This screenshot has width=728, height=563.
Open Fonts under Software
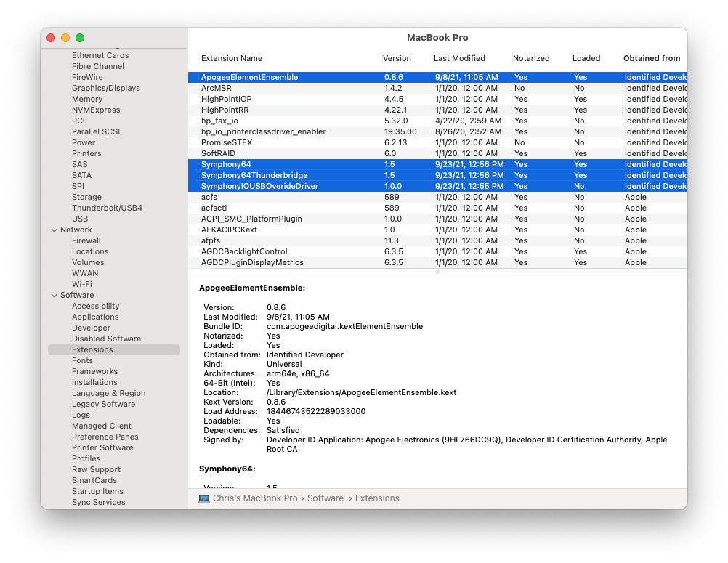pos(82,360)
